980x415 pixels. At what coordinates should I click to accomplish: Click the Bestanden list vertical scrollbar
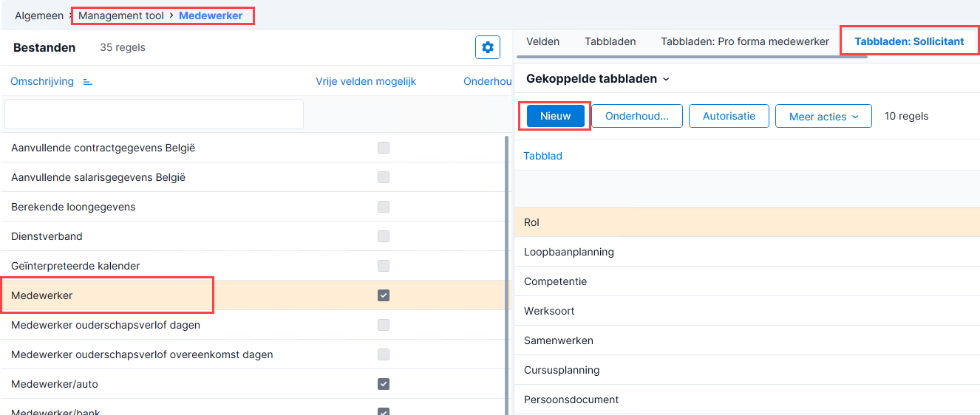[x=506, y=273]
